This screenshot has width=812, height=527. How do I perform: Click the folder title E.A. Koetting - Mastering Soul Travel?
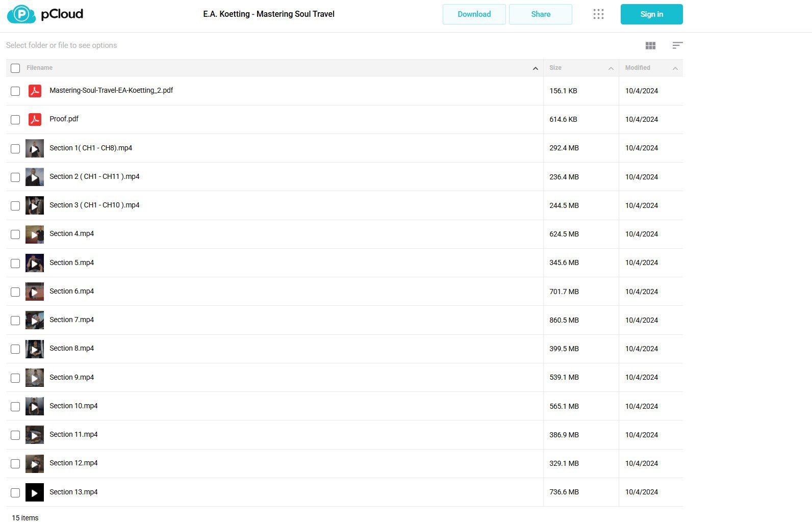pos(269,14)
